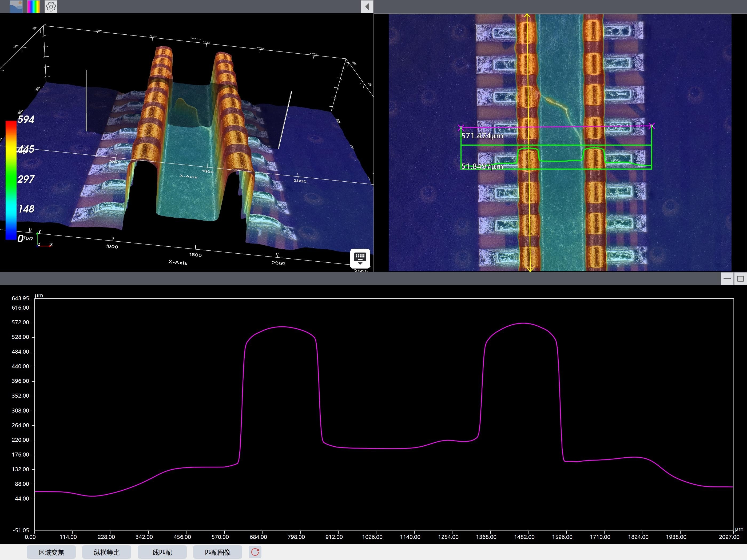Select the 571.474µm measurement label
The image size is (747, 560).
point(482,136)
